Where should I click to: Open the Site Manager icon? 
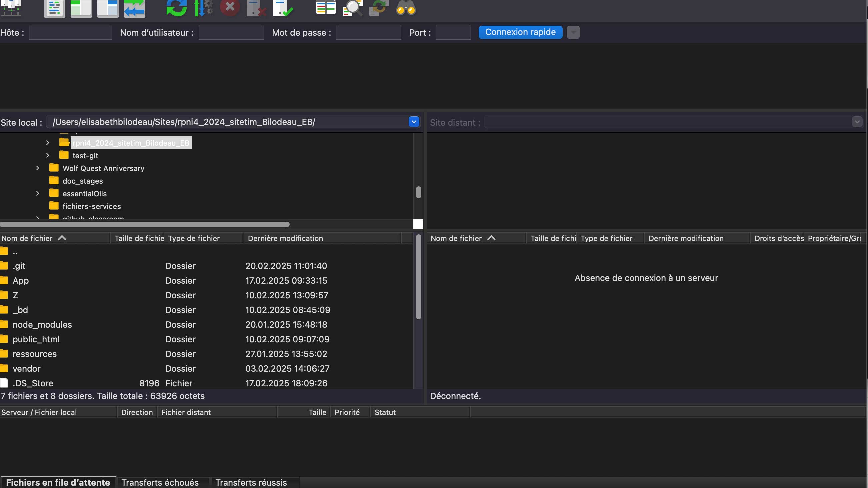click(x=11, y=8)
